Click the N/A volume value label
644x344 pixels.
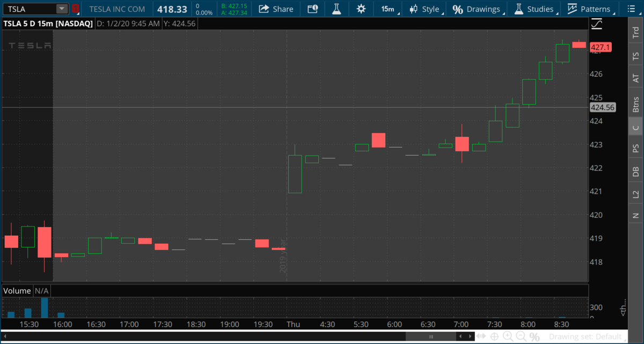pos(42,290)
